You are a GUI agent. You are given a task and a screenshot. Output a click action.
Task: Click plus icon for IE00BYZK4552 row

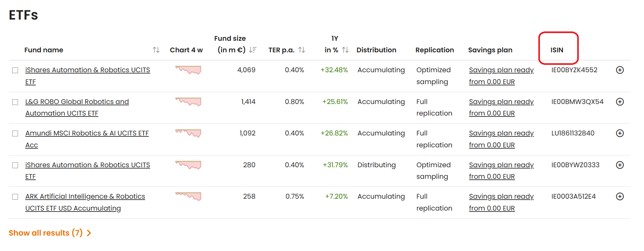[x=620, y=70]
